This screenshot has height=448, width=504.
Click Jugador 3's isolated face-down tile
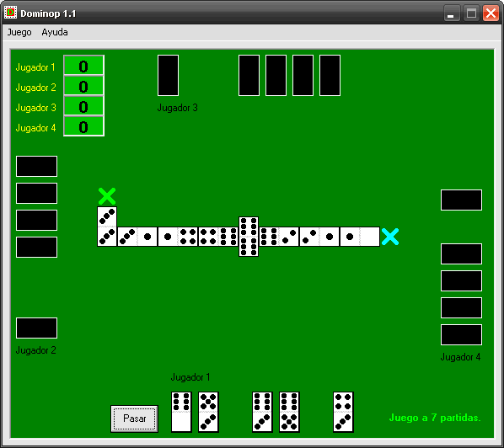click(x=168, y=76)
